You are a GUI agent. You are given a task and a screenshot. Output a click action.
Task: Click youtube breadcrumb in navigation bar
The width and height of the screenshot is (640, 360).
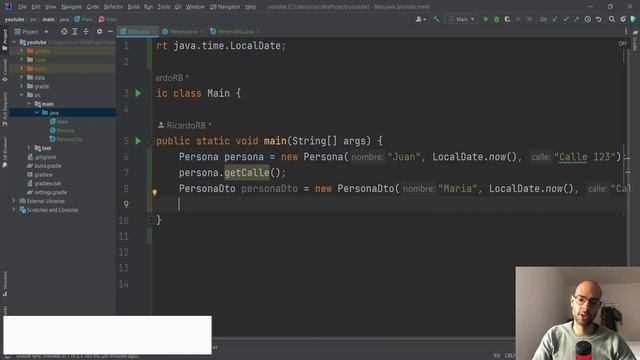click(x=15, y=19)
